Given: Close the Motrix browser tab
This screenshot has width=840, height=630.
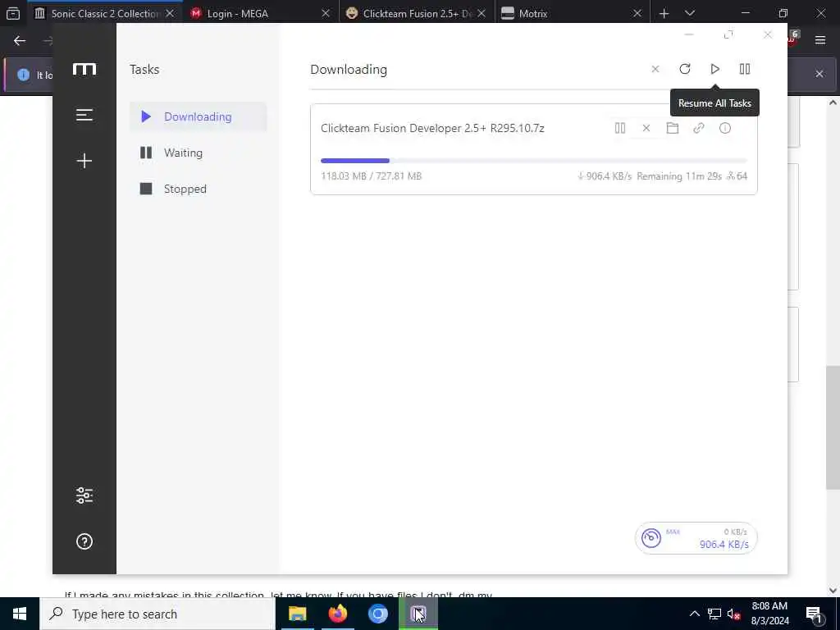Looking at the screenshot, I should click(637, 13).
